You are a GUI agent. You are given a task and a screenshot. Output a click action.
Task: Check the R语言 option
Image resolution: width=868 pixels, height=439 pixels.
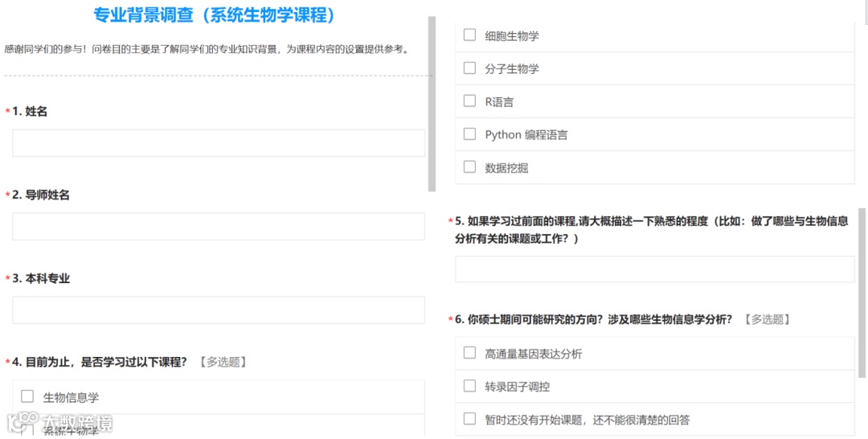coord(469,101)
